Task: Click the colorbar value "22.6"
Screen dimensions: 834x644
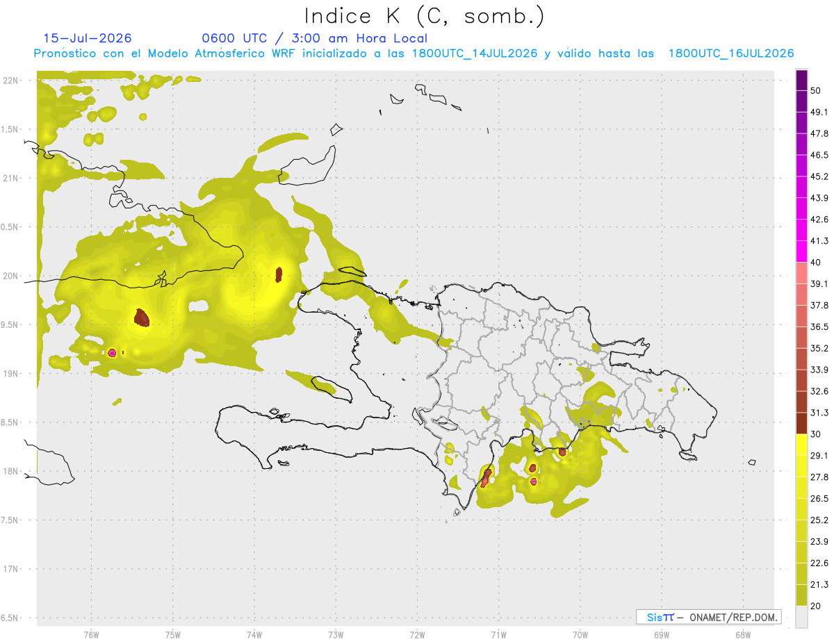Action: coord(819,563)
